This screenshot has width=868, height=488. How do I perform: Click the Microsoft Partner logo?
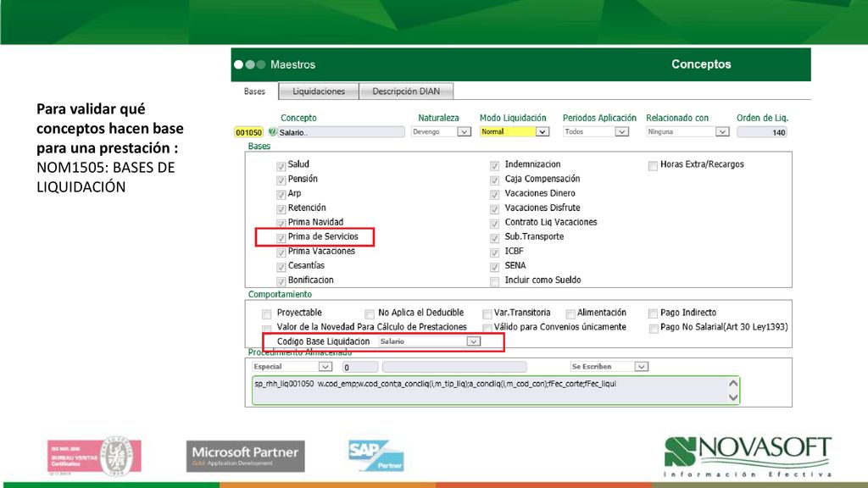coord(245,456)
